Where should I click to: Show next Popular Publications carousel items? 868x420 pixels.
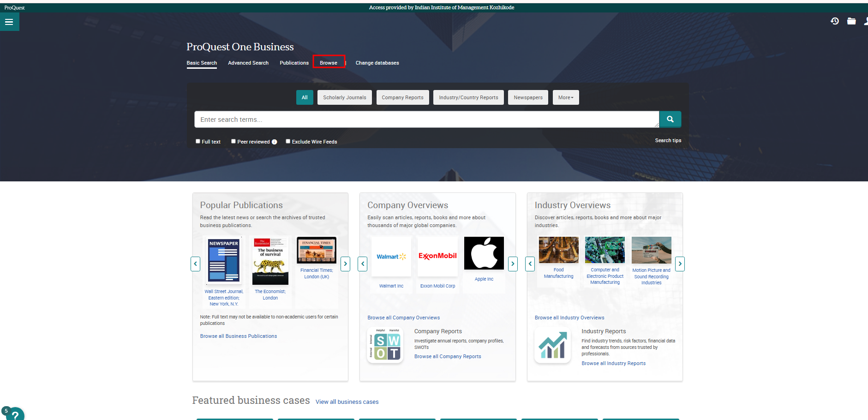(x=345, y=264)
